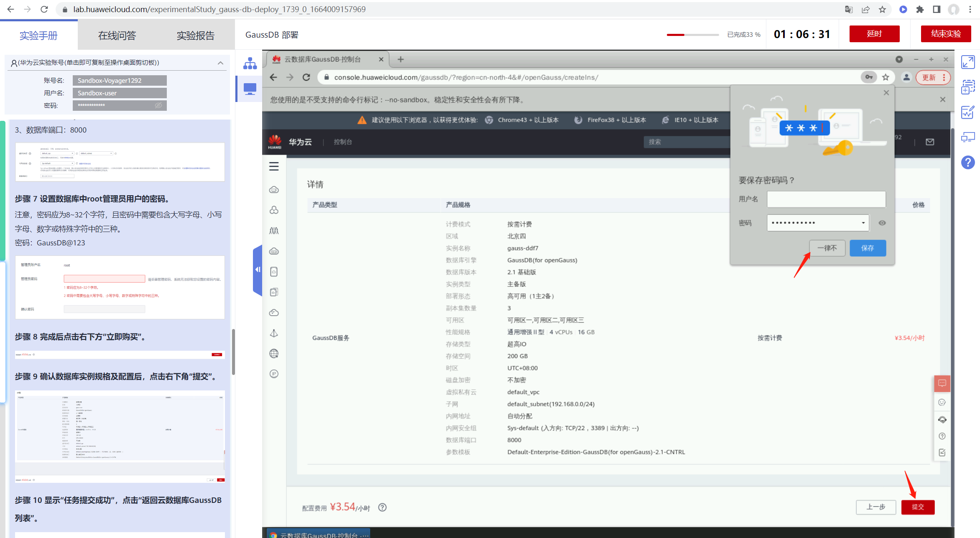980x538 pixels.
Task: Collapse the Huawei cloud lab account section
Action: pyautogui.click(x=220, y=63)
